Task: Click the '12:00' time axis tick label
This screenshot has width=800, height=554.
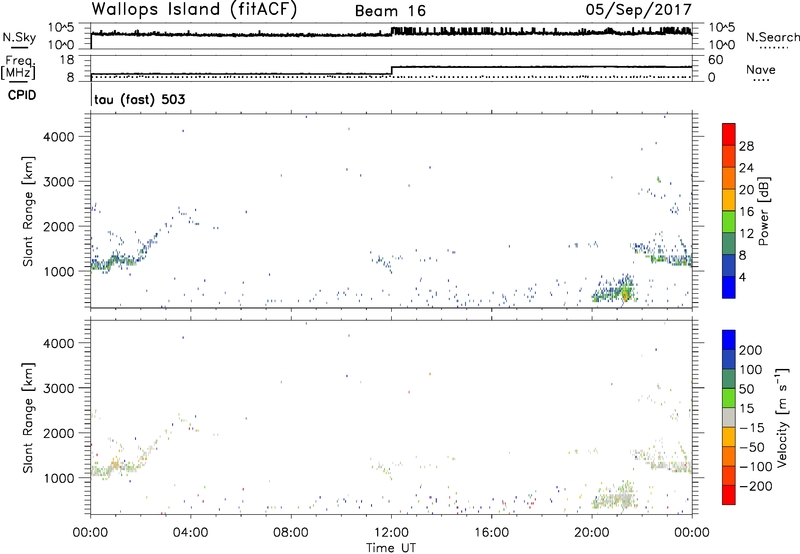Action: pyautogui.click(x=391, y=533)
